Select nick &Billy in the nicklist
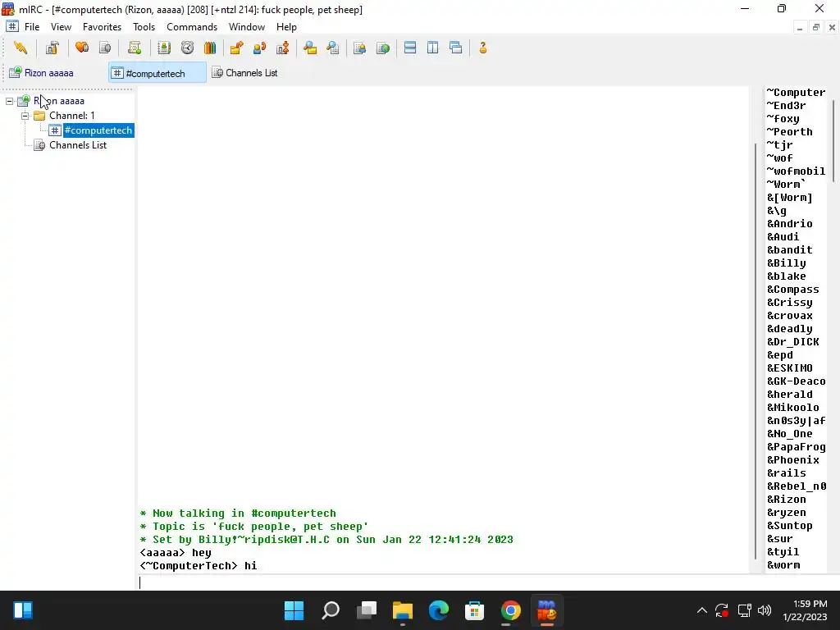Screen dimensions: 840x630 [786, 263]
